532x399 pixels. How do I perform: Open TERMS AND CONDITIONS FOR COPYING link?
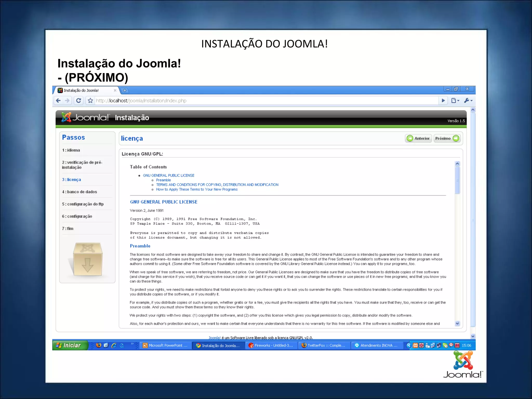tap(217, 185)
